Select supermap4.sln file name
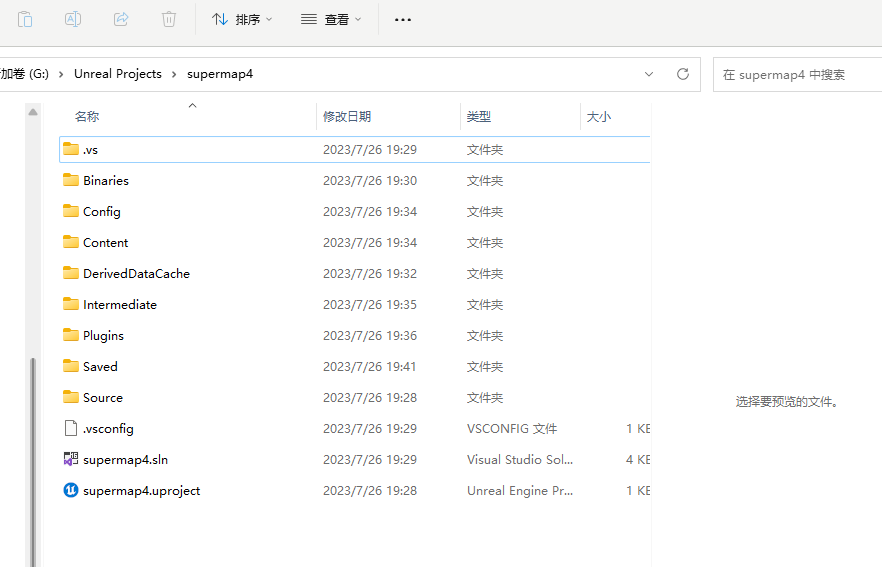 [125, 460]
